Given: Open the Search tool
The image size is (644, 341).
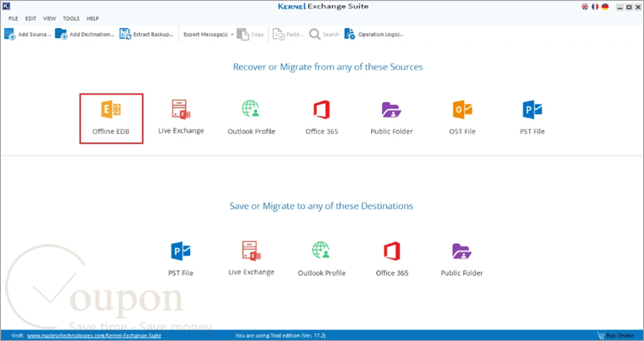Looking at the screenshot, I should click(325, 34).
